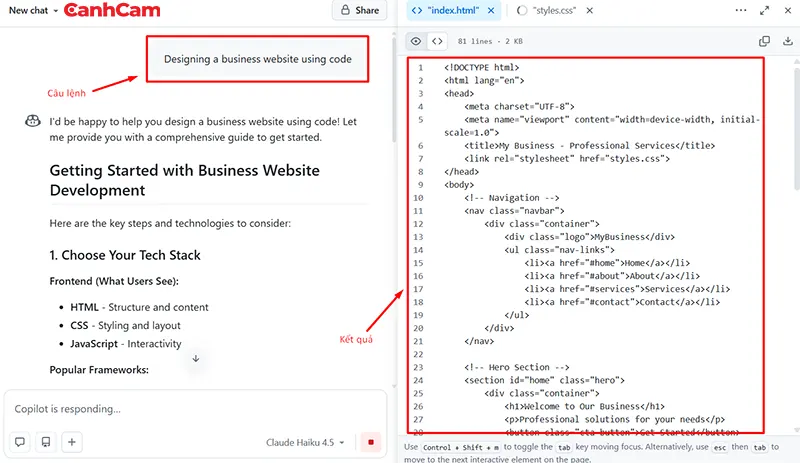This screenshot has height=463, width=800.
Task: Click the lock icon on Share
Action: pyautogui.click(x=345, y=10)
